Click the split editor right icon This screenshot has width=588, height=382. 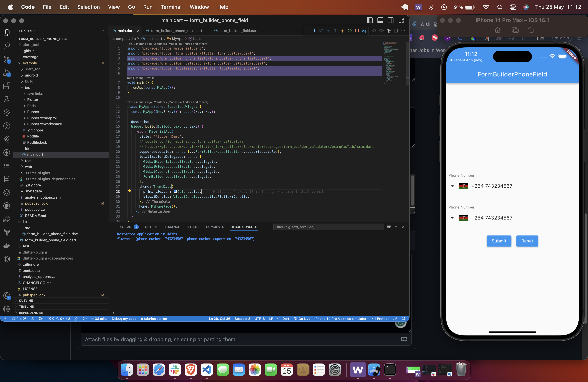click(x=396, y=31)
